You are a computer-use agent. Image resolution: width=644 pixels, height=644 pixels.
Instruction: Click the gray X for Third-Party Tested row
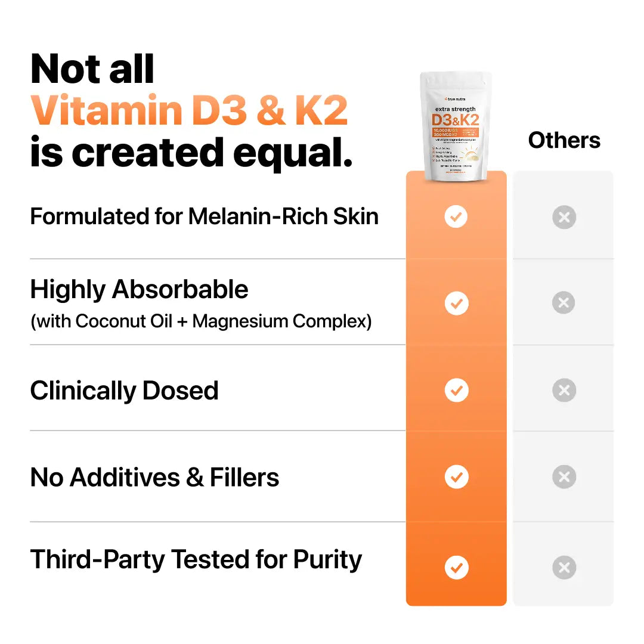point(563,567)
